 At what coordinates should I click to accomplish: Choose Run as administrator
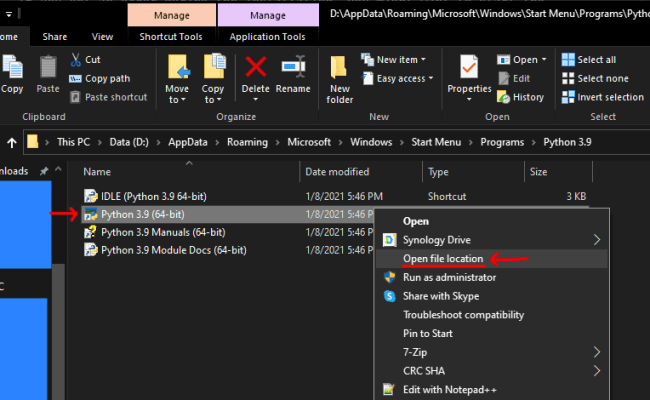[x=492, y=277]
